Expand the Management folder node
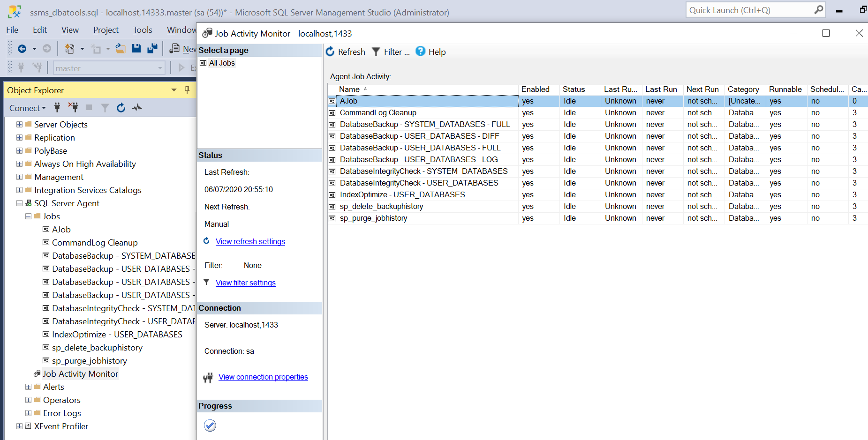The width and height of the screenshot is (868, 440). [x=19, y=177]
